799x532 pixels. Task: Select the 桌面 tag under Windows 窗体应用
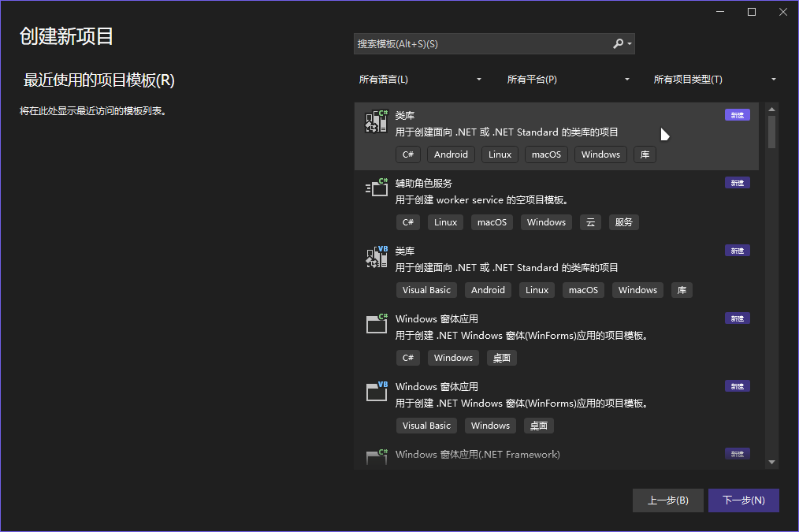coord(501,357)
